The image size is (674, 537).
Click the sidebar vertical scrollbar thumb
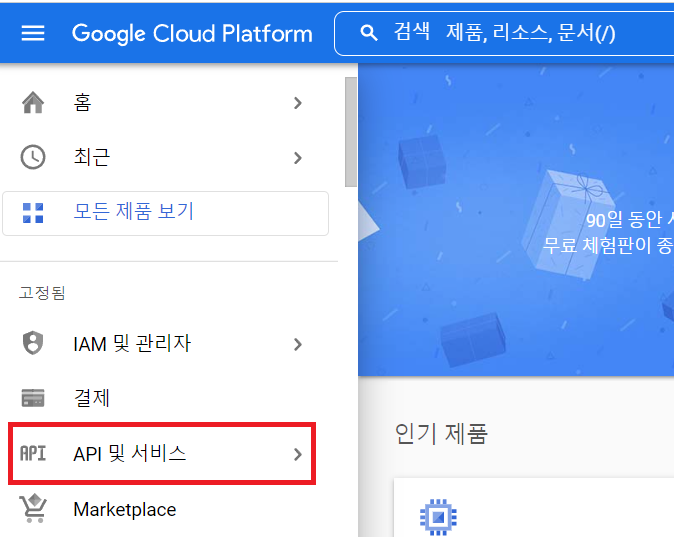click(x=351, y=132)
